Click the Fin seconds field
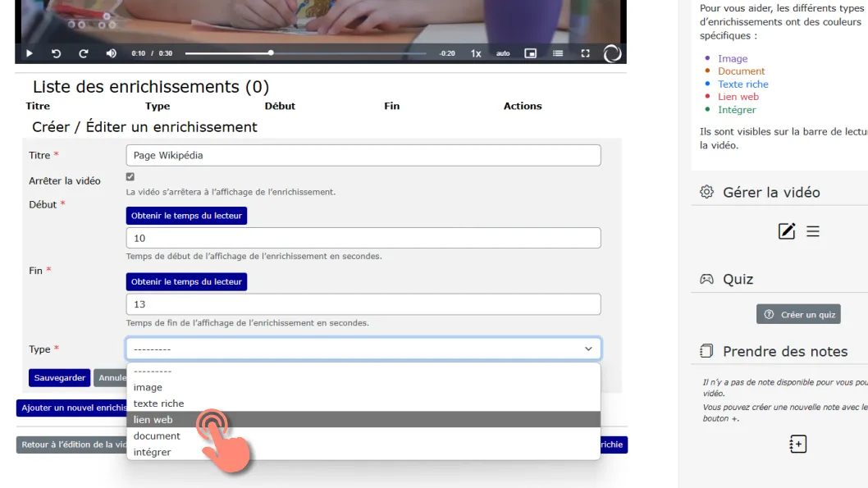Viewport: 868px width, 488px height. point(363,304)
